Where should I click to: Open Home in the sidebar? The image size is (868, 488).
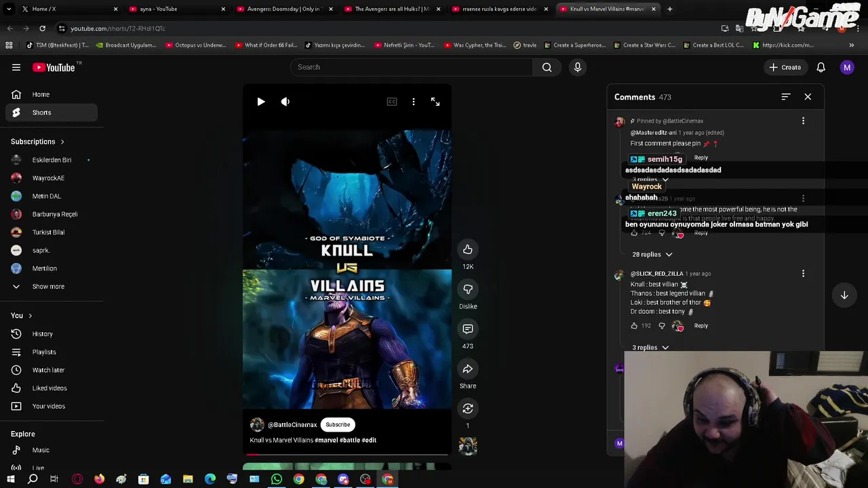(52, 95)
